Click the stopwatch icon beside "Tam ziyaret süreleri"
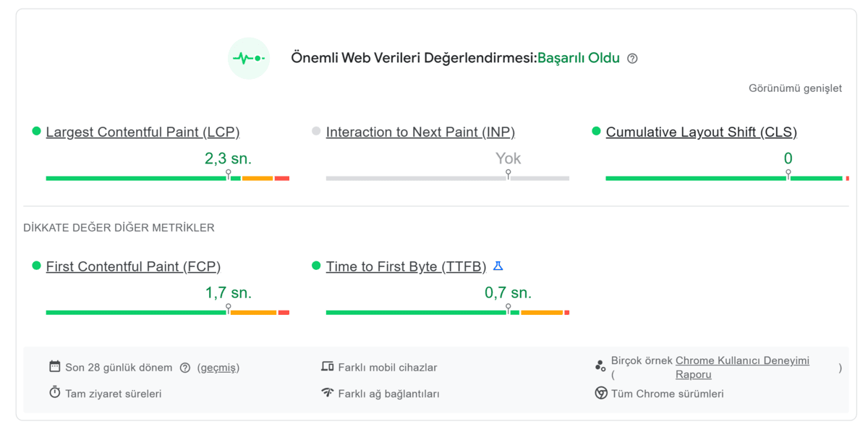The image size is (868, 427). (55, 393)
